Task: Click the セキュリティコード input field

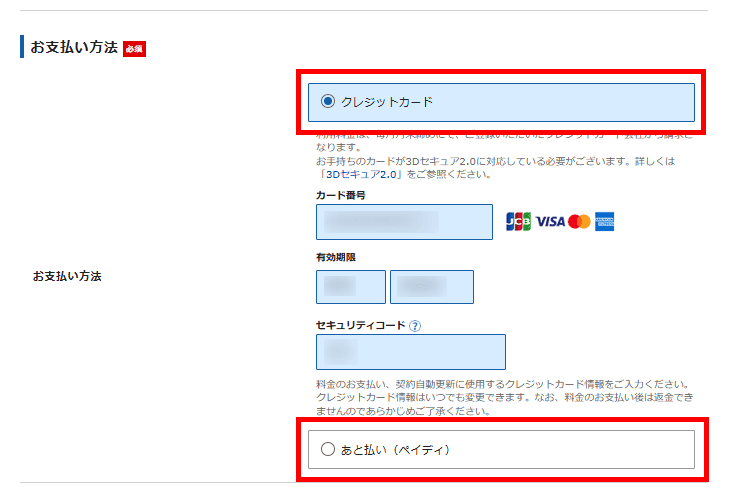Action: click(411, 352)
